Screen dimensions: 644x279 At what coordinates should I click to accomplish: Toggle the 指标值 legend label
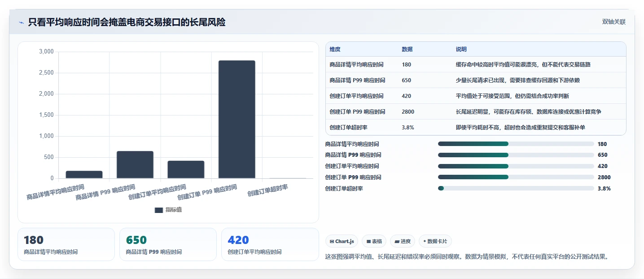tap(174, 210)
